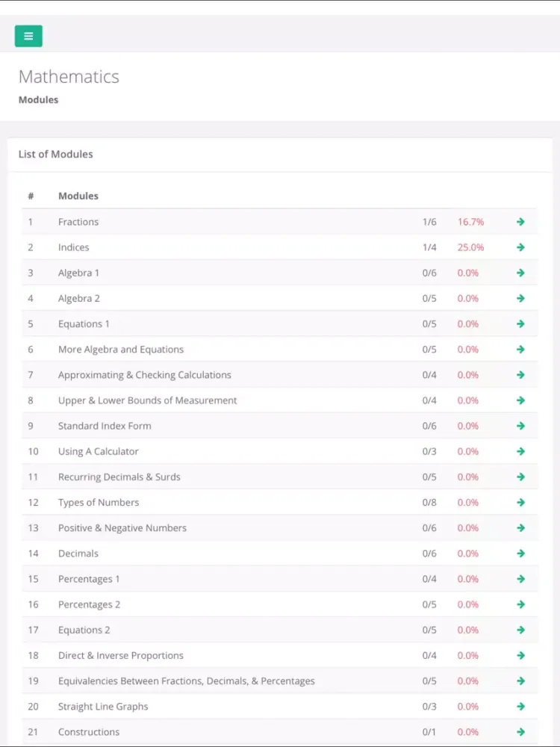The height and width of the screenshot is (747, 560).
Task: Click the arrow in the Types of Numbers row
Action: (520, 503)
